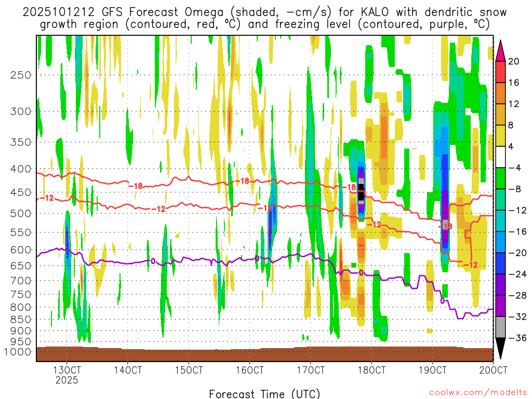Viewport: 532px width, 399px height.
Task: Click the colorbar value label -16
Action: pos(517,232)
